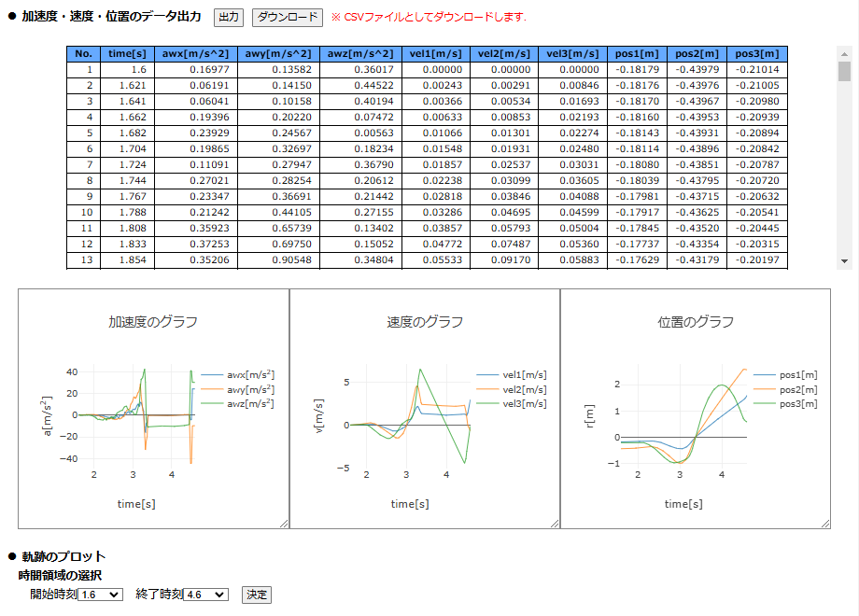Click the time[s] column header
The height and width of the screenshot is (616, 859).
(x=127, y=54)
